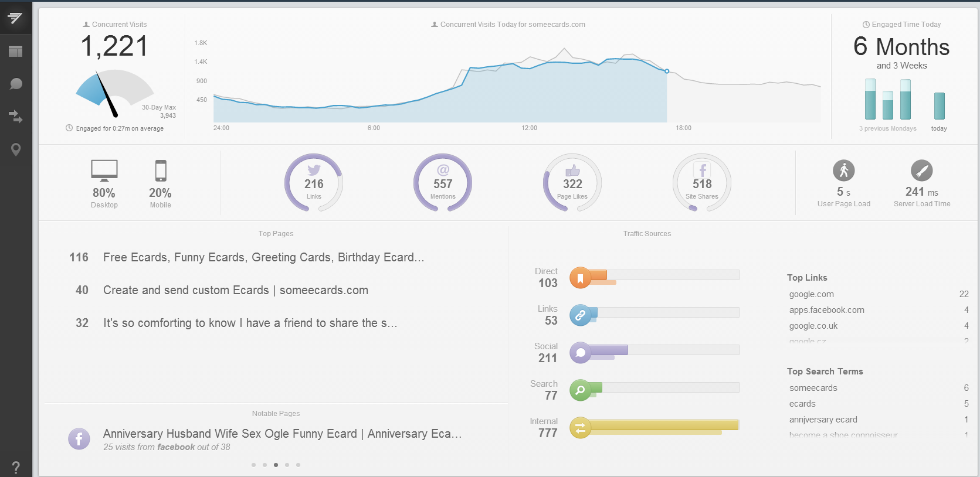The image size is (980, 477).
Task: Select the last Notable Pages pagination dot
Action: click(x=298, y=465)
